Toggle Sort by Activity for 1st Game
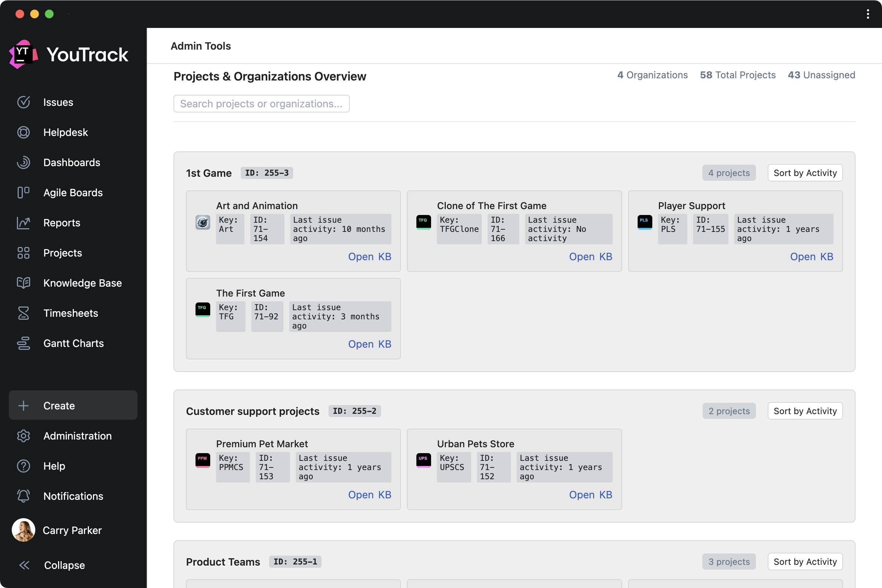The width and height of the screenshot is (882, 588). pos(805,173)
